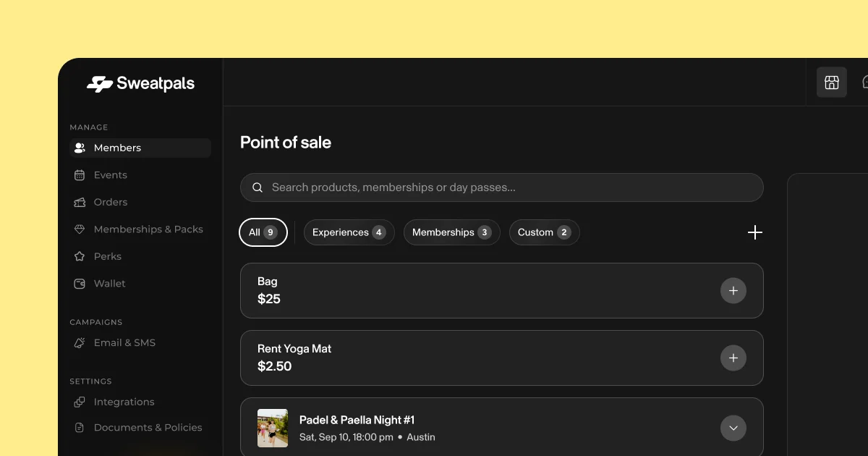Screen dimensions: 868x456
Task: Open Memberships & Packs page
Action: [x=148, y=229]
